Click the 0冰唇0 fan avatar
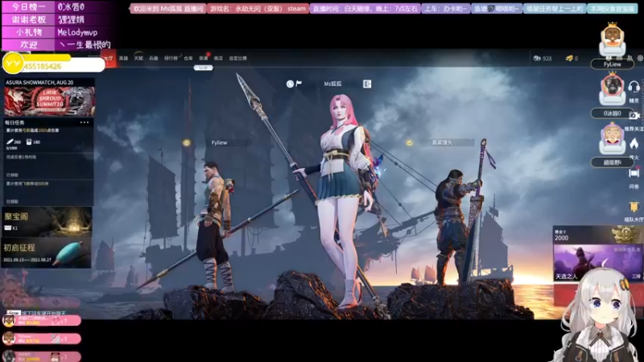Screen dimensions: 644x362 point(612,88)
